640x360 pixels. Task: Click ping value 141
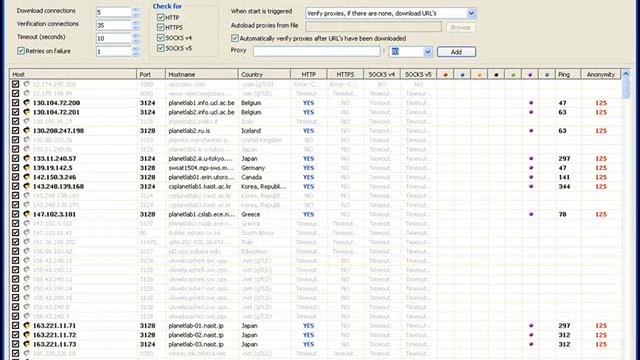click(x=564, y=177)
